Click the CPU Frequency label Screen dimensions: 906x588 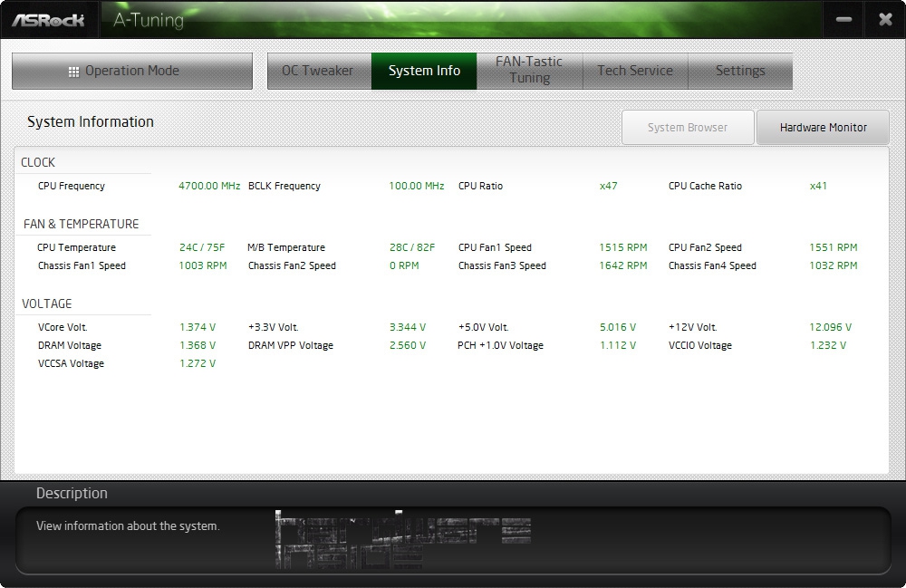point(71,186)
